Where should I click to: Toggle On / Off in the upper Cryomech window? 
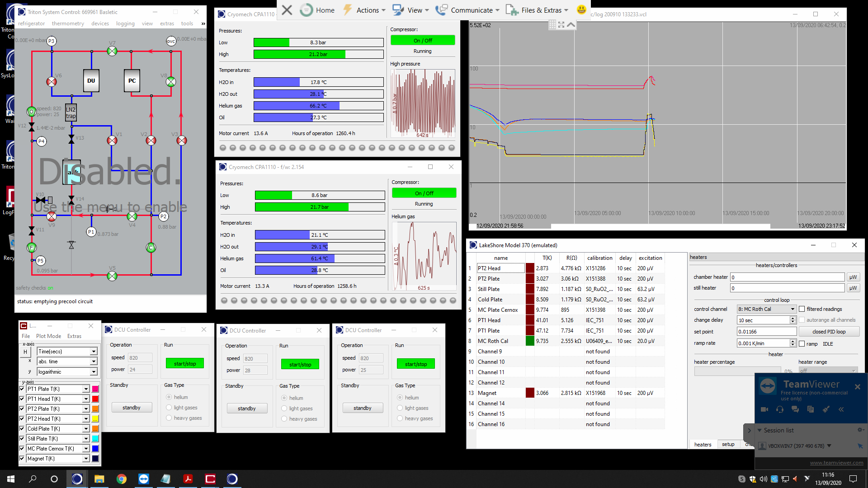pos(423,41)
